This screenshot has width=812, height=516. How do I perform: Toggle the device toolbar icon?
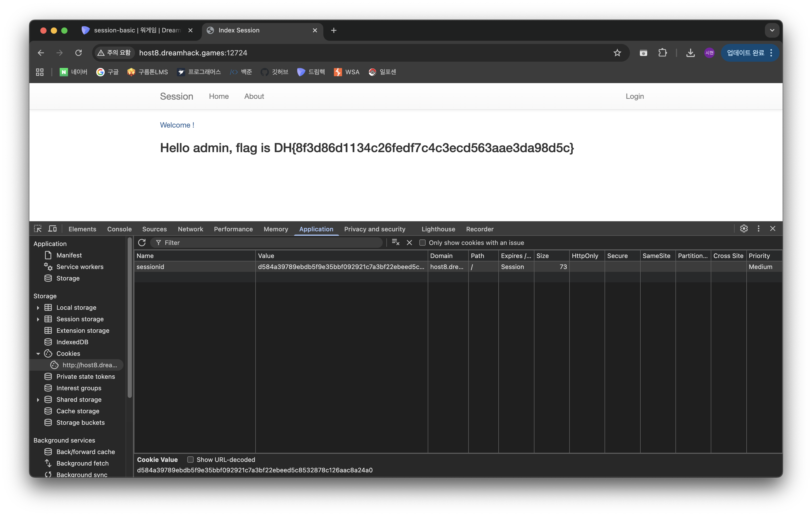(52, 229)
